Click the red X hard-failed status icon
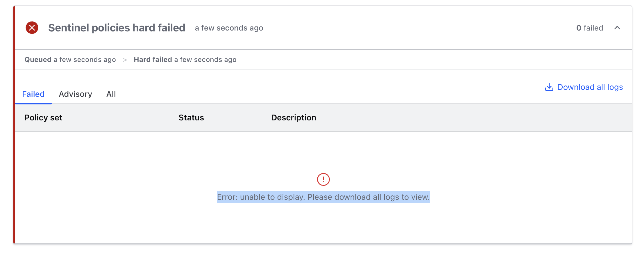 click(32, 28)
